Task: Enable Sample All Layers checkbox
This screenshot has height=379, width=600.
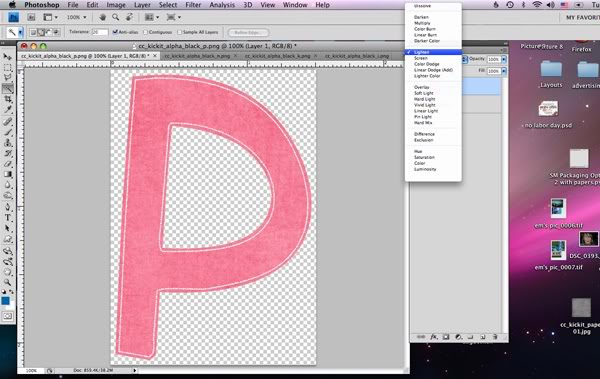Action: tap(179, 32)
